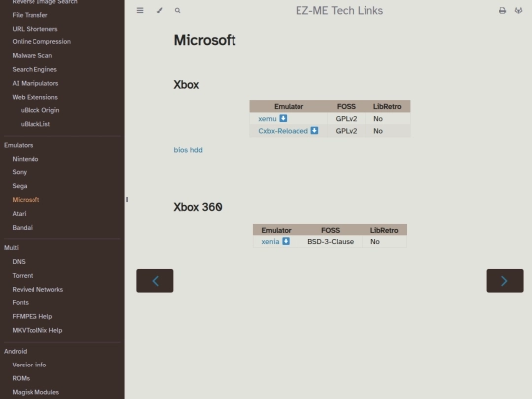Image resolution: width=532 pixels, height=399 pixels.
Task: Go to Search Engines chapter
Action: pyautogui.click(x=34, y=70)
